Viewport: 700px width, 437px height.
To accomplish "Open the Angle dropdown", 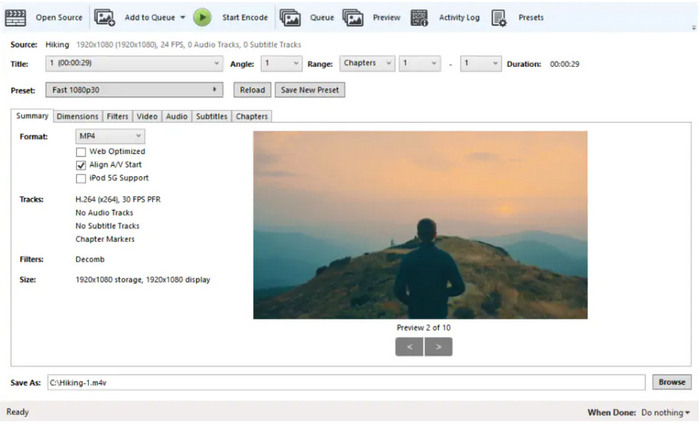I will point(281,63).
